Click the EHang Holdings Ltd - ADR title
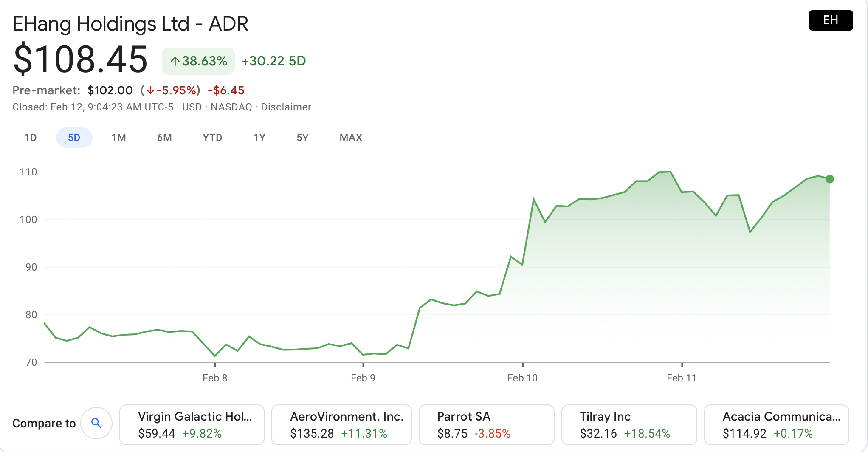Screen dimensions: 868x452 pyautogui.click(x=130, y=24)
